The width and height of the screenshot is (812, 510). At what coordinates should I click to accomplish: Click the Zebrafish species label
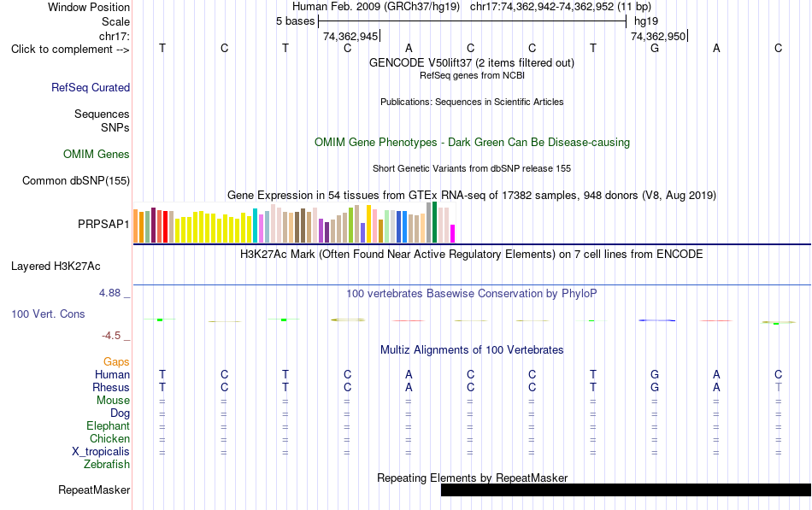click(107, 465)
